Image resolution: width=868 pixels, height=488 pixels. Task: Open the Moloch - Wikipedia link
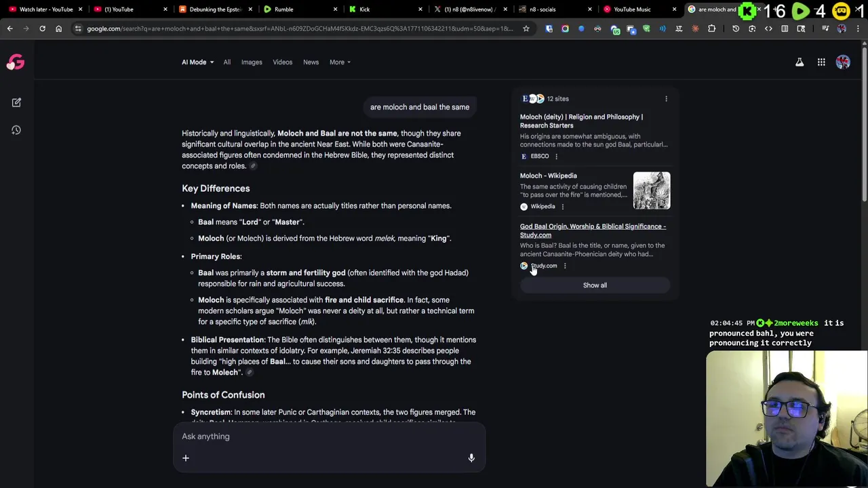pyautogui.click(x=549, y=176)
